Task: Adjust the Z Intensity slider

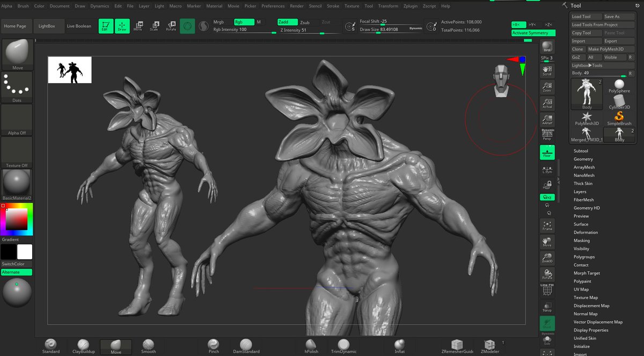Action: point(309,30)
